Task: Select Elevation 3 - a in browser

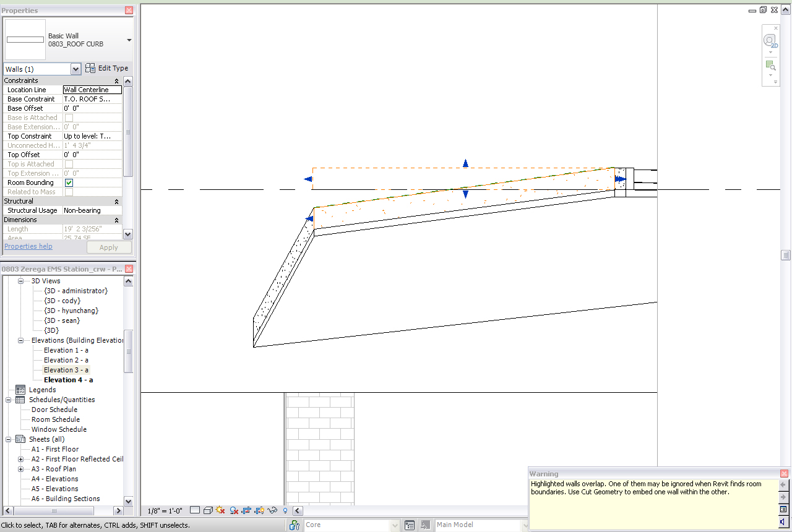Action: (66, 370)
